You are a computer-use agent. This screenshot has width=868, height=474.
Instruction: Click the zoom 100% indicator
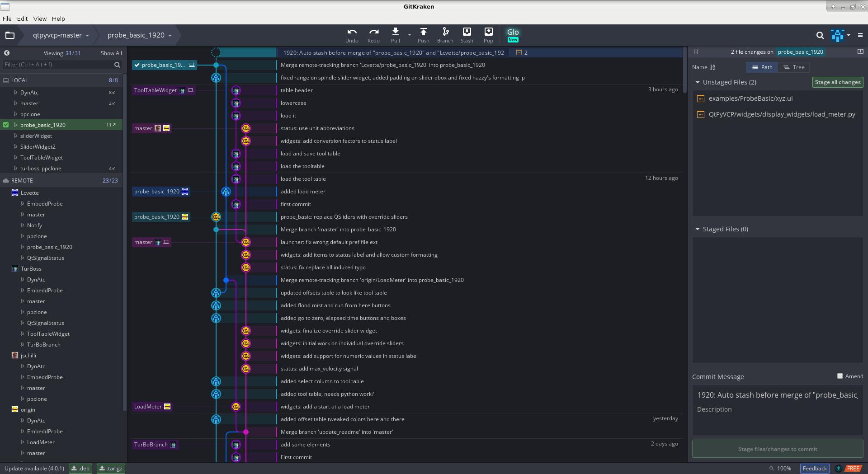(x=780, y=469)
